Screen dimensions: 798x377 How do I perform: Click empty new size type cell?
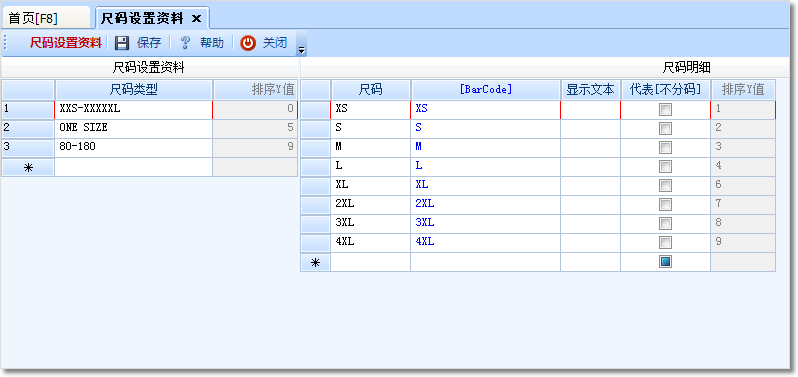pyautogui.click(x=133, y=167)
